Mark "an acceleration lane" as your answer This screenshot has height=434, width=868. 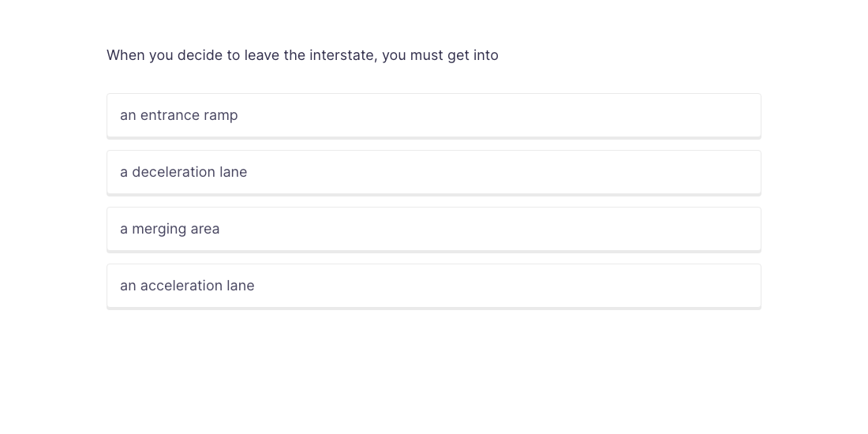coord(433,286)
